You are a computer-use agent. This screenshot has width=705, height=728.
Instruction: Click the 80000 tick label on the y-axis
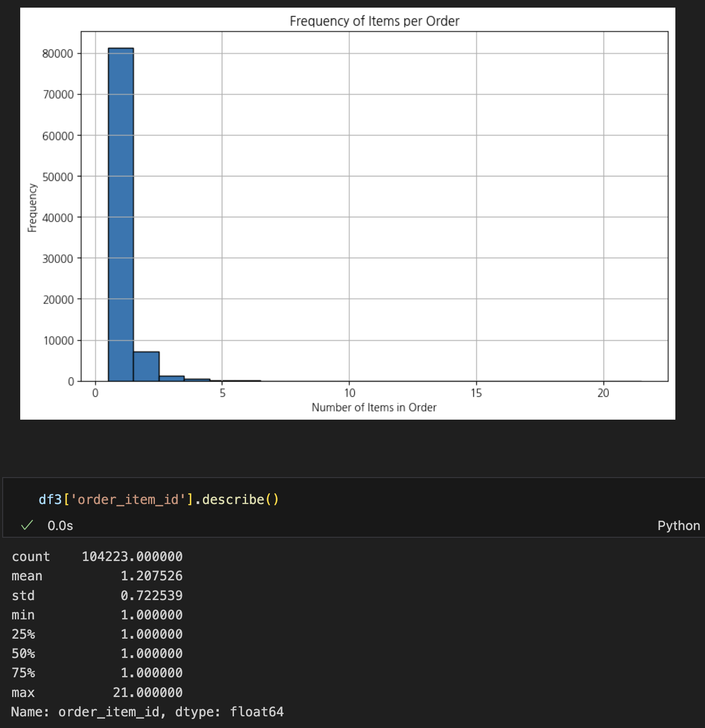57,54
